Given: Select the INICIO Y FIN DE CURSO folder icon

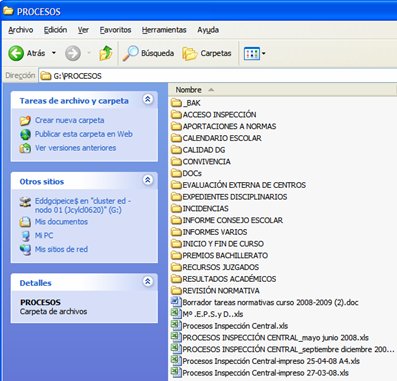Looking at the screenshot, I should [176, 244].
